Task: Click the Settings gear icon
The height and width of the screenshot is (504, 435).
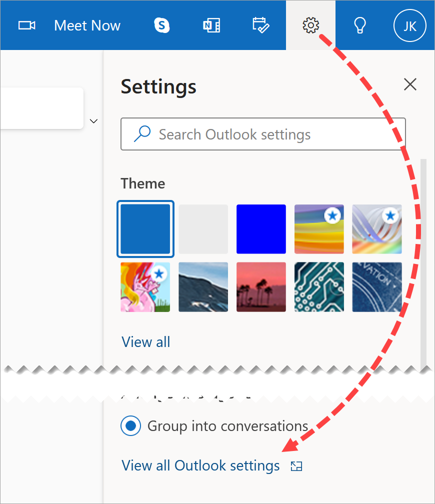Action: click(311, 25)
